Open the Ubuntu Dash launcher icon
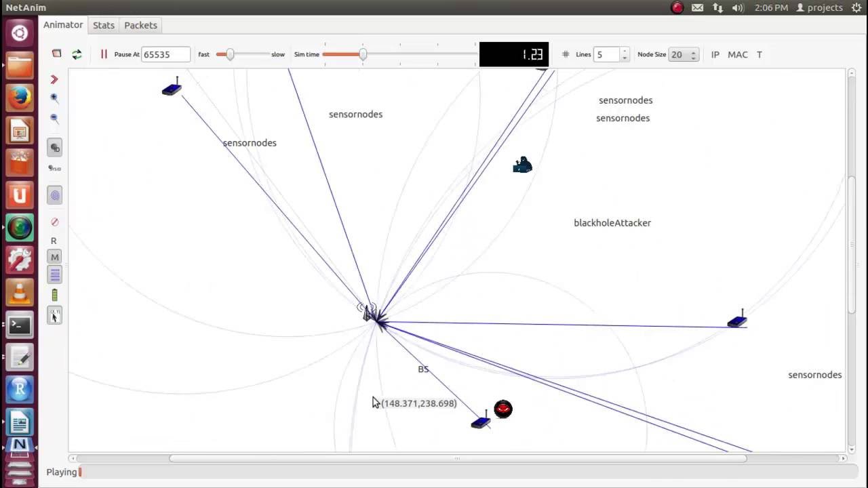868x488 pixels. (20, 33)
